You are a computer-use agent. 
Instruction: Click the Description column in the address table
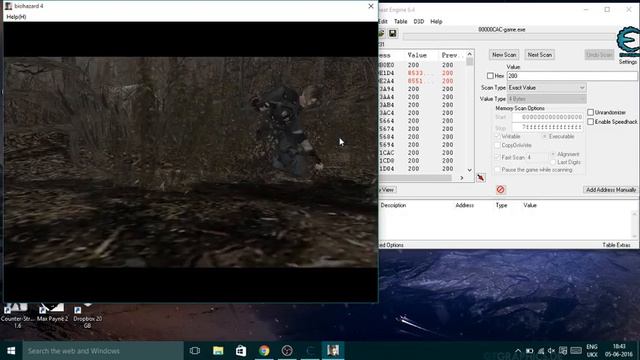tap(393, 205)
